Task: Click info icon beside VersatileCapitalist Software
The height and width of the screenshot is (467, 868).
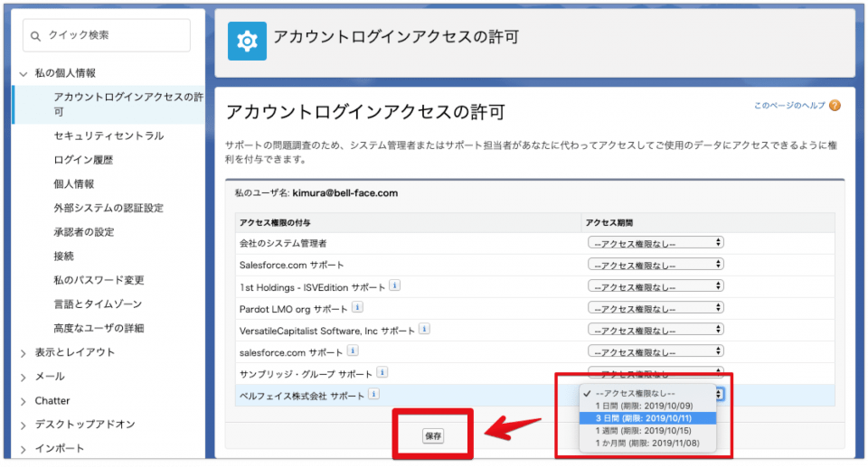Action: 424,329
